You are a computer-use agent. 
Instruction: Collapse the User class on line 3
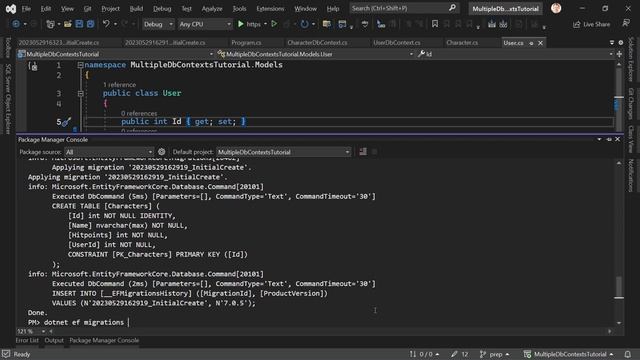80,93
